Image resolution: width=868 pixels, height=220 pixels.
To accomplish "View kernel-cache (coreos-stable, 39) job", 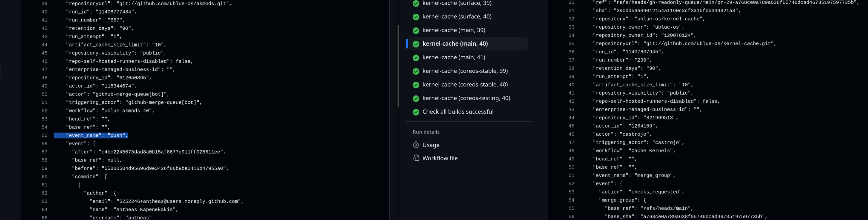I will click(x=465, y=71).
